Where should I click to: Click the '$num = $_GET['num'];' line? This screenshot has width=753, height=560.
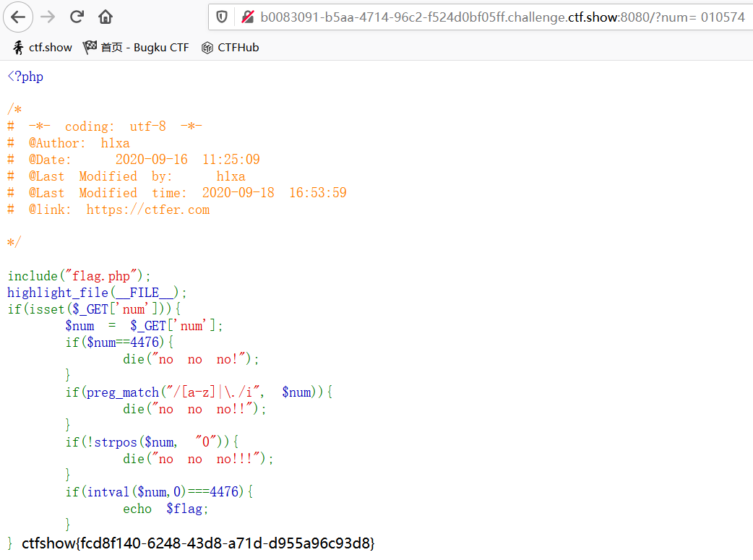(144, 326)
